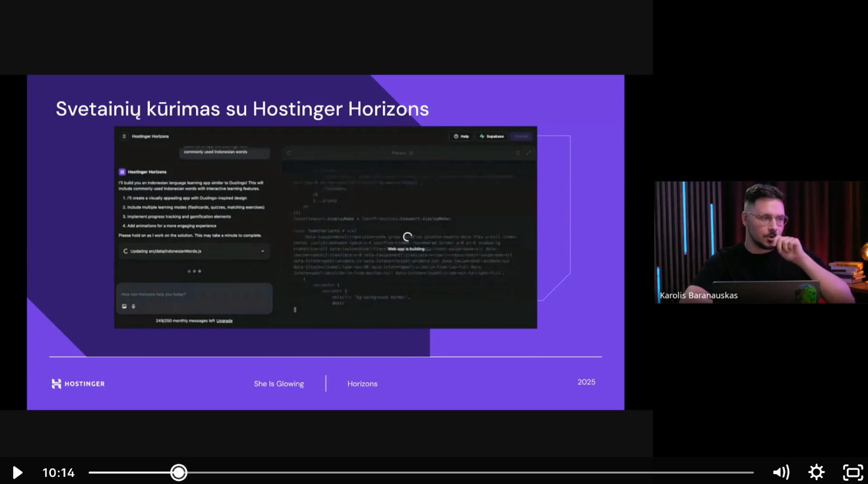Click the mobile device view icon
Screen dimensions: 868x484
tap(518, 153)
